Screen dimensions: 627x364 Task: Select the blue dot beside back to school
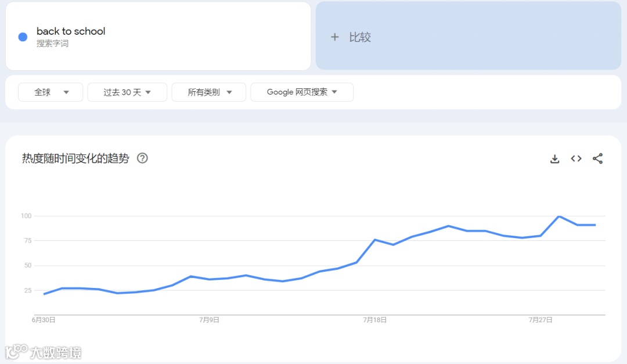coord(23,37)
